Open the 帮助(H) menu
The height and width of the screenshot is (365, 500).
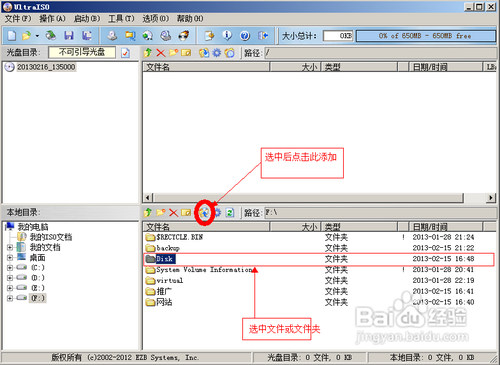point(190,19)
